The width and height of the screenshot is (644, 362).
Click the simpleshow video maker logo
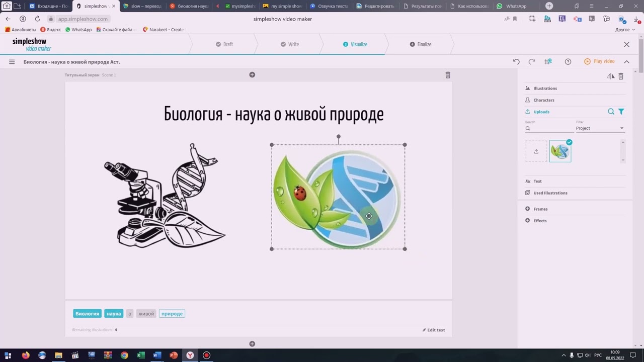32,44
